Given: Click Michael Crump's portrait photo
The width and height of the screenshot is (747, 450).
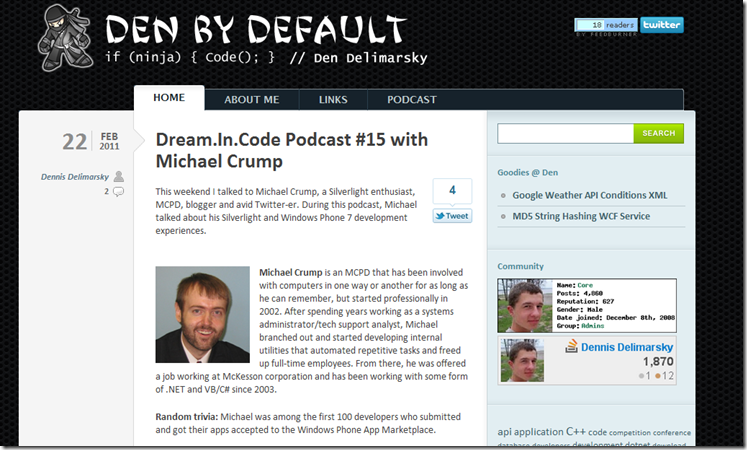Looking at the screenshot, I should coord(202,315).
